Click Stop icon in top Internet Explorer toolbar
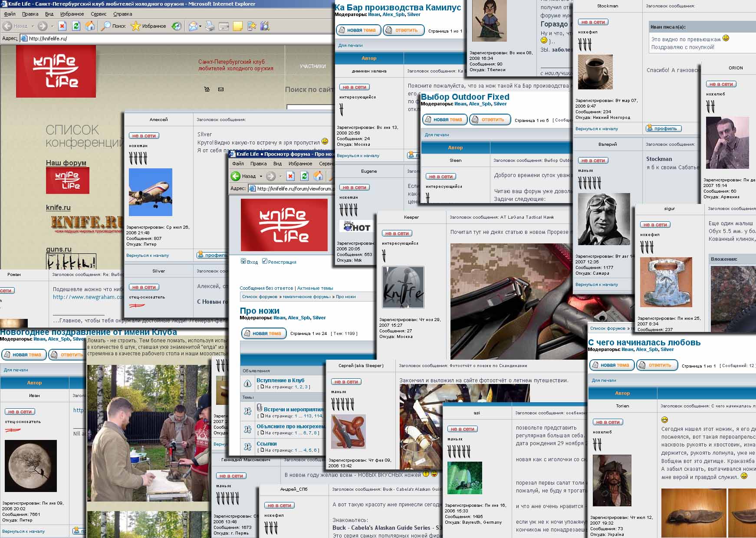The image size is (756, 538). [x=62, y=26]
